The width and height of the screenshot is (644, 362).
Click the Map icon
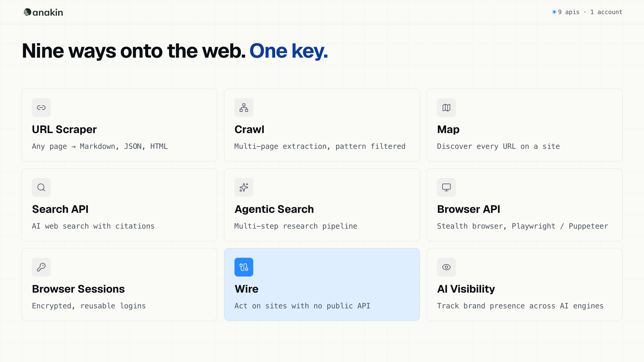click(x=446, y=108)
